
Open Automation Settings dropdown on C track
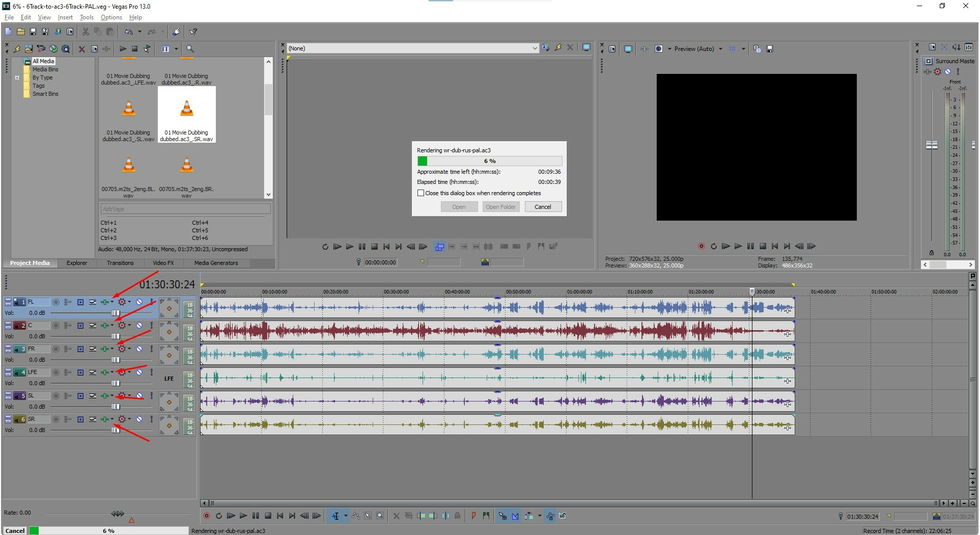coord(129,326)
